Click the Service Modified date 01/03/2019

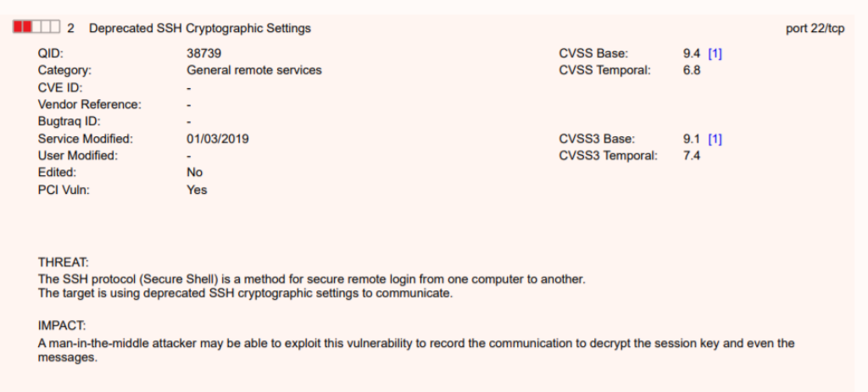click(x=217, y=139)
